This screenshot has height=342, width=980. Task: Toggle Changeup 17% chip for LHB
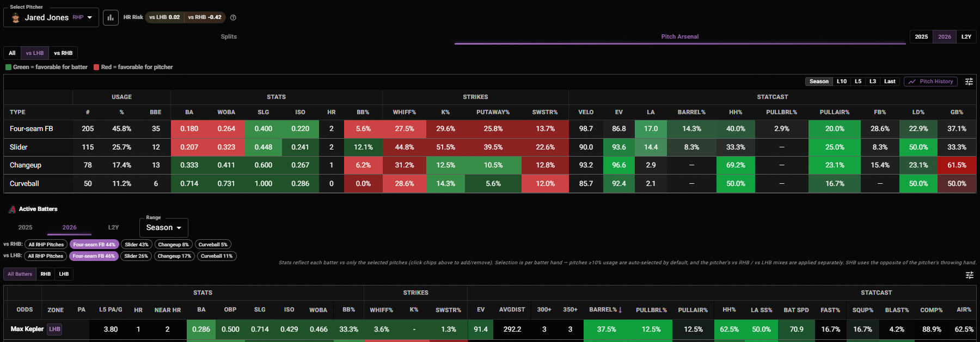174,256
